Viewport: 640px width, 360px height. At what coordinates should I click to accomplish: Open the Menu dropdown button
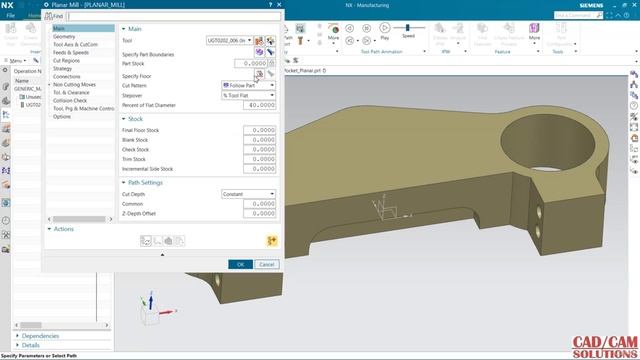coord(16,60)
